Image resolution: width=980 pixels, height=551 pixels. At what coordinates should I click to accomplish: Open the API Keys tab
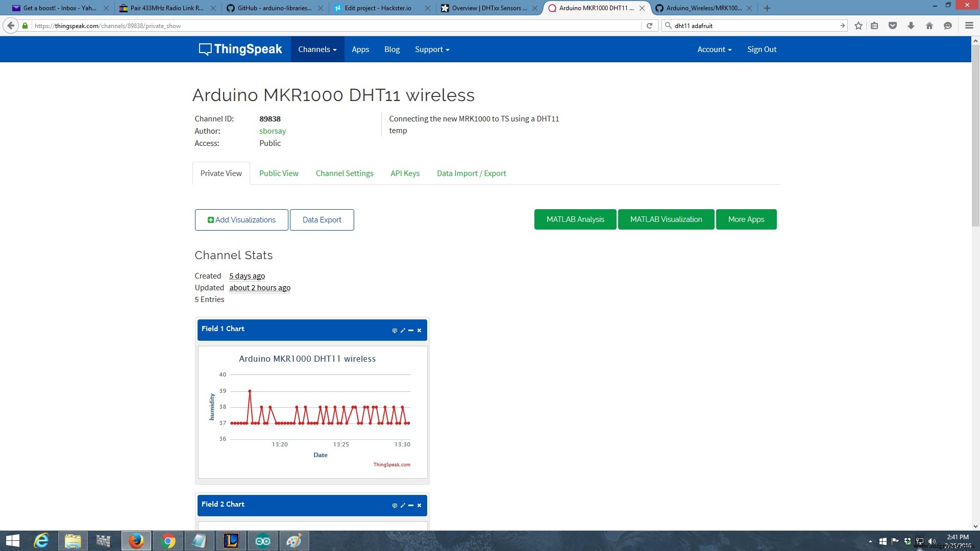pos(405,173)
